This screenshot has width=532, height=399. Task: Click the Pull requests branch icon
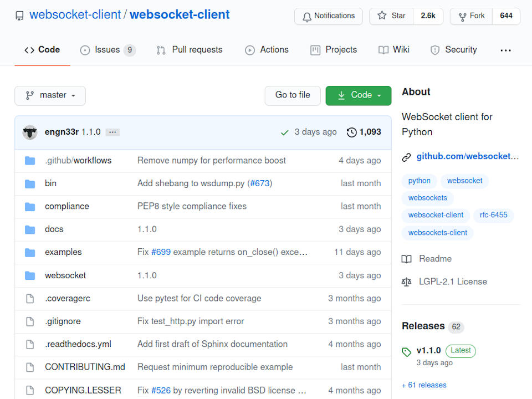[161, 50]
